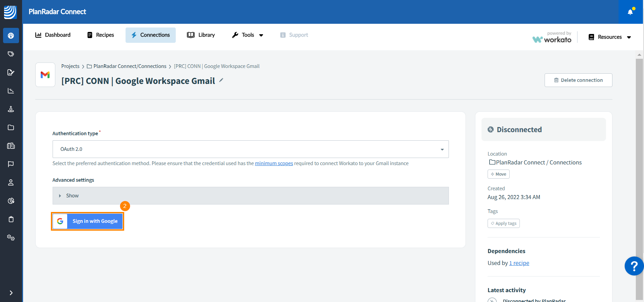Click Sign in with Google button

[88, 221]
